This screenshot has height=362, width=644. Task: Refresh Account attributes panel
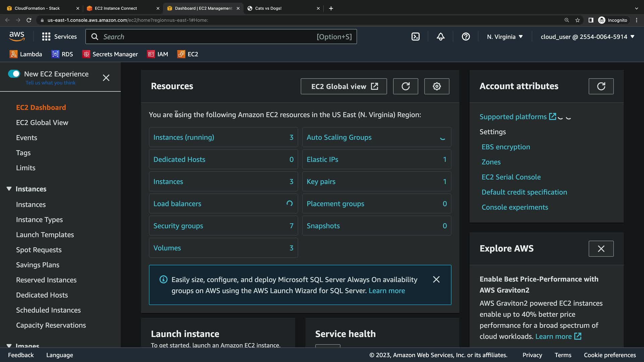(601, 86)
